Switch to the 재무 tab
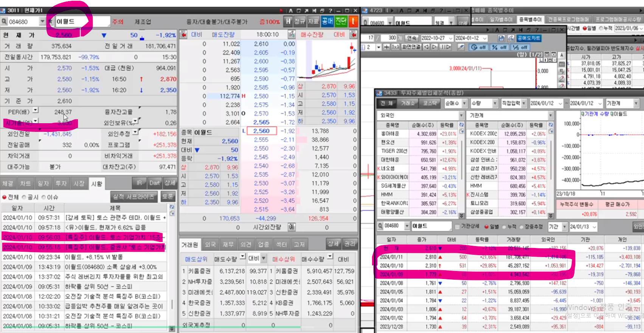Image resolution: width=644 pixels, height=333 pixels. click(x=228, y=244)
